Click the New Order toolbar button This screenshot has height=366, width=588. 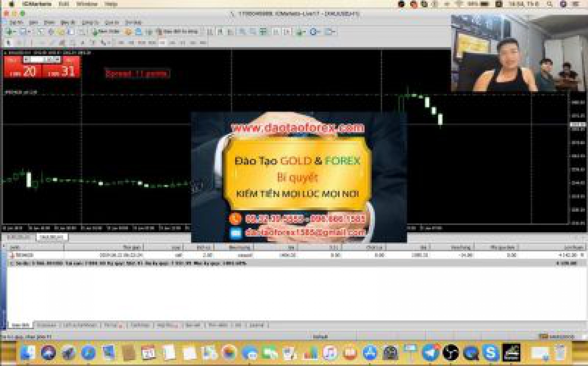pyautogui.click(x=106, y=31)
